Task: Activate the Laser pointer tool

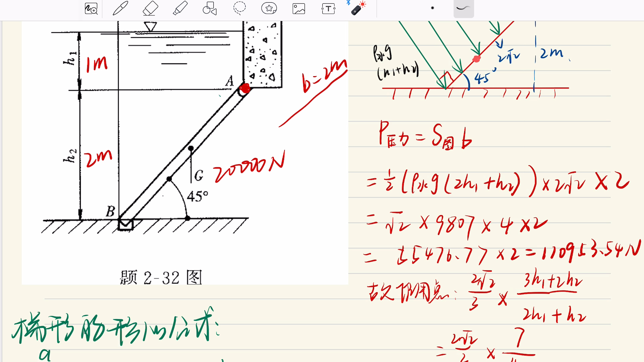Action: (358, 8)
